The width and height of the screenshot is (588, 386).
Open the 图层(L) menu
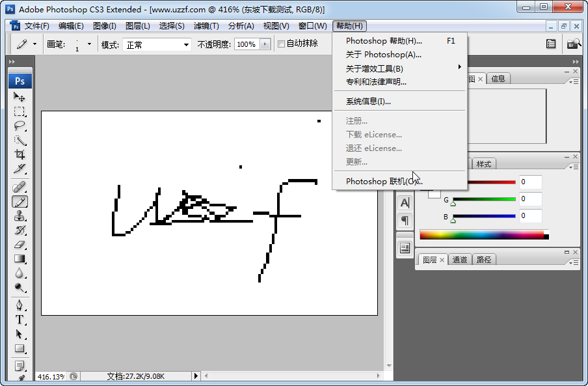[x=138, y=26]
